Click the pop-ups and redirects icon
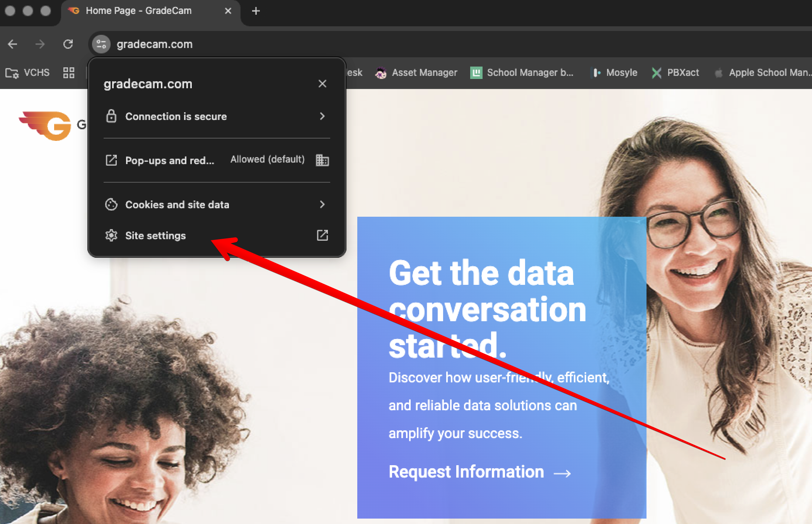This screenshot has height=524, width=812. 111,160
